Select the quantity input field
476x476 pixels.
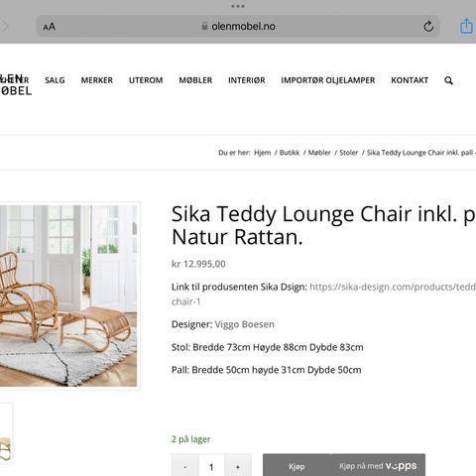pos(211,467)
